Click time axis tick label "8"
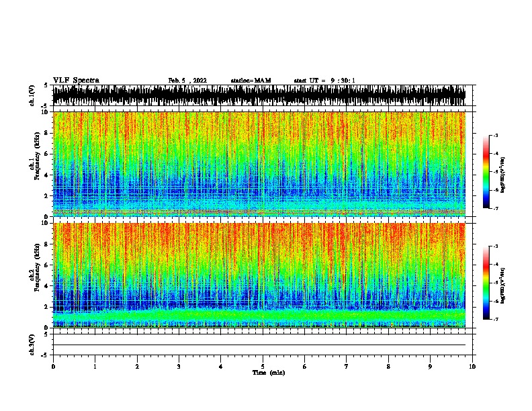Screen dimensions: 532x411 click(388, 367)
